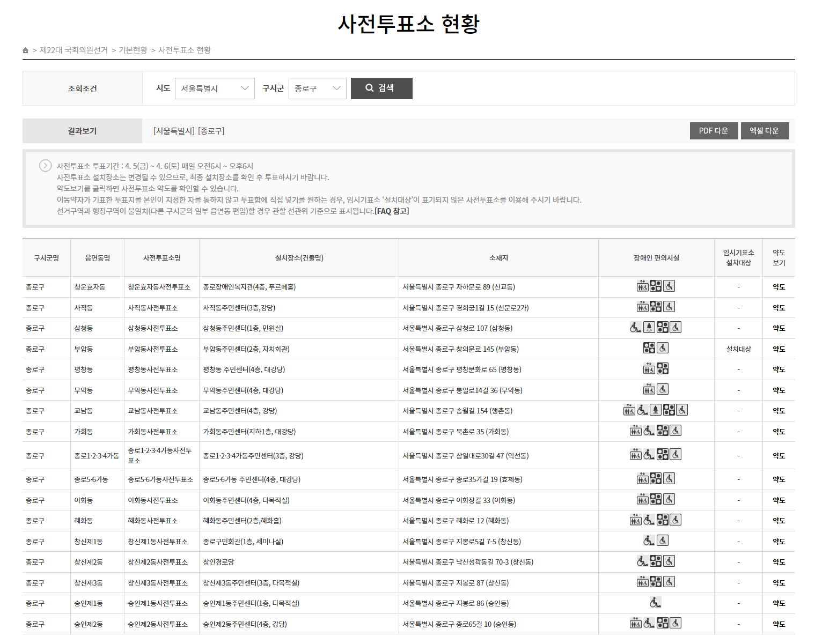The height and width of the screenshot is (644, 815).
Task: Click the tactile block icon in the 청운효자동 row
Action: [656, 286]
